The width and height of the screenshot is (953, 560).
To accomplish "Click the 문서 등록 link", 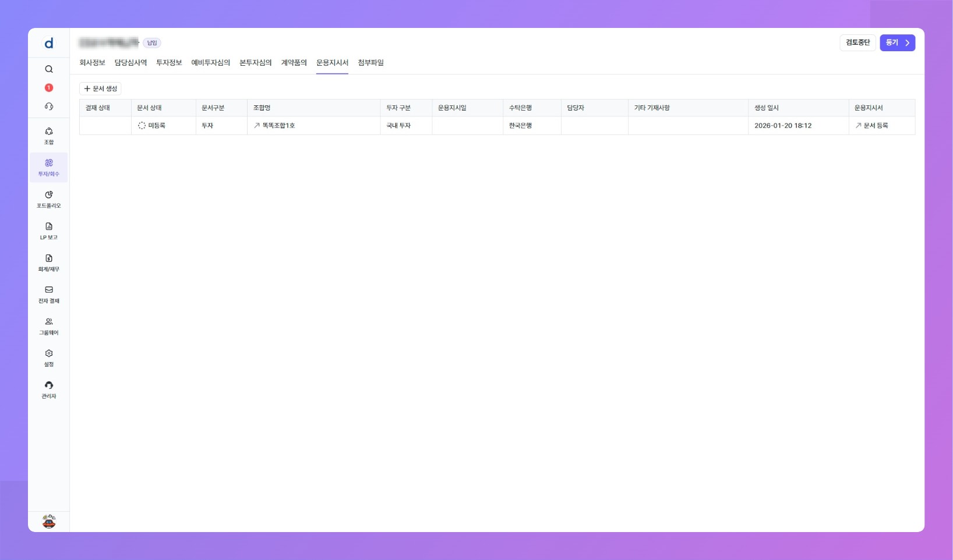I will pyautogui.click(x=876, y=126).
